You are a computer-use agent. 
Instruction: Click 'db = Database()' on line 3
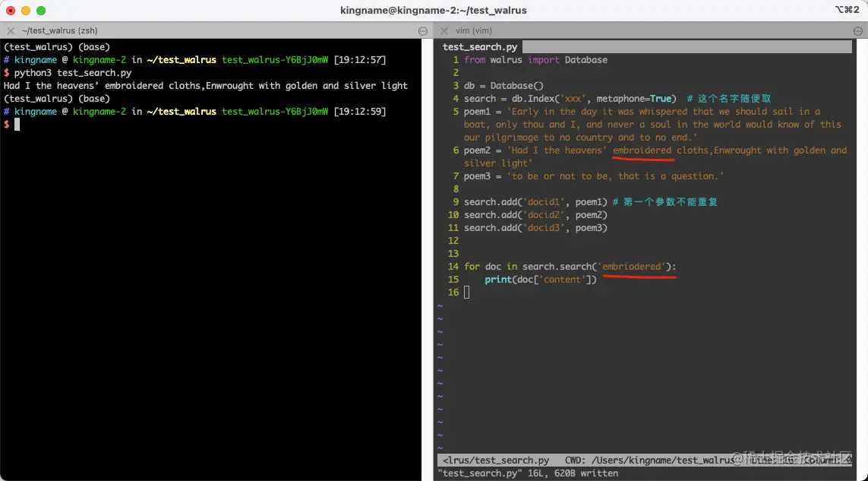(503, 86)
